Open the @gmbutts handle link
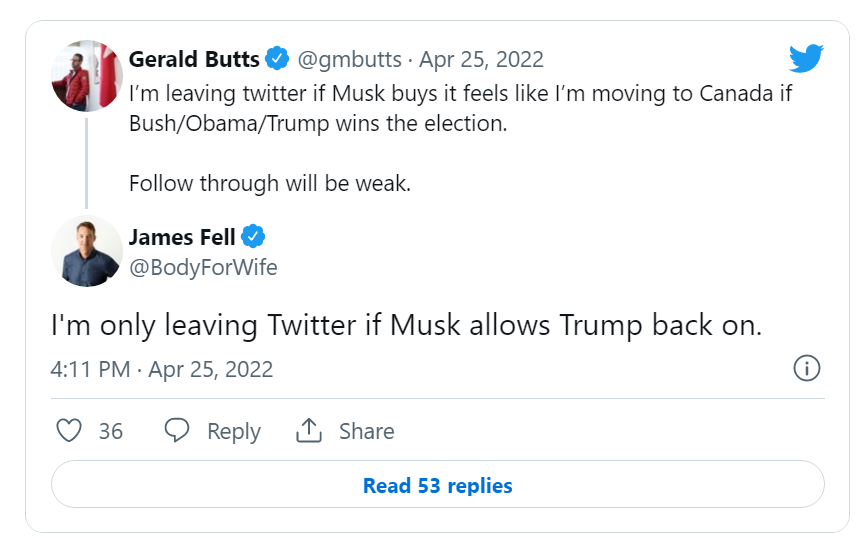This screenshot has width=862, height=538. [x=349, y=59]
